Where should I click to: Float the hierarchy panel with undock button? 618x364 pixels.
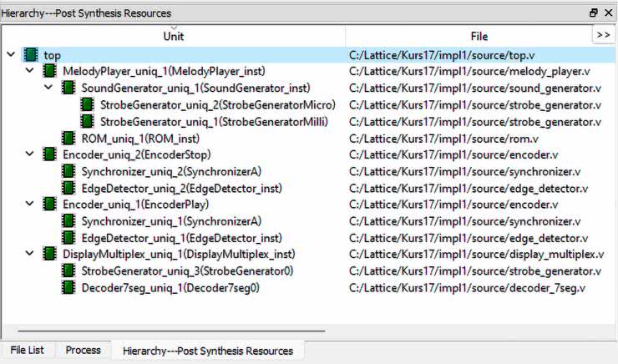click(594, 13)
